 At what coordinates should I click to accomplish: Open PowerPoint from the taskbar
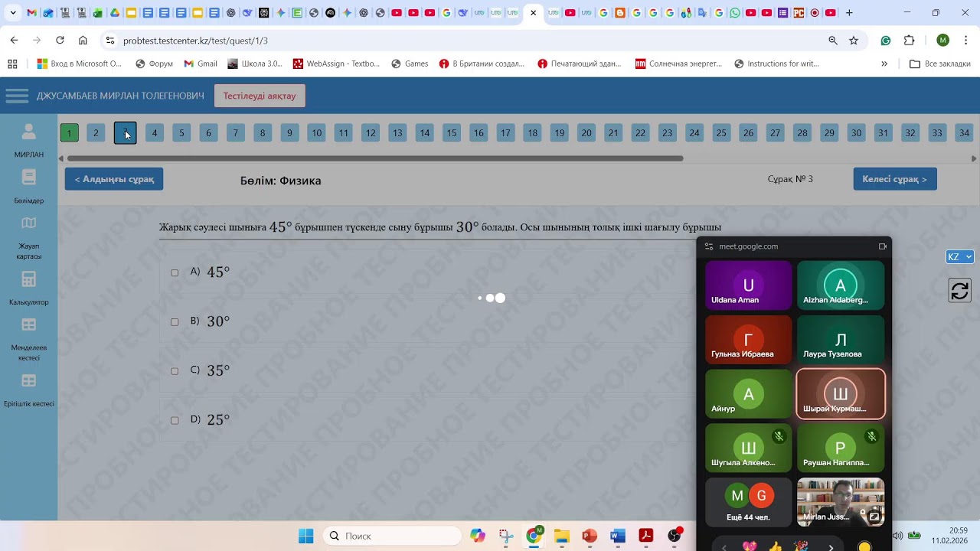[590, 536]
